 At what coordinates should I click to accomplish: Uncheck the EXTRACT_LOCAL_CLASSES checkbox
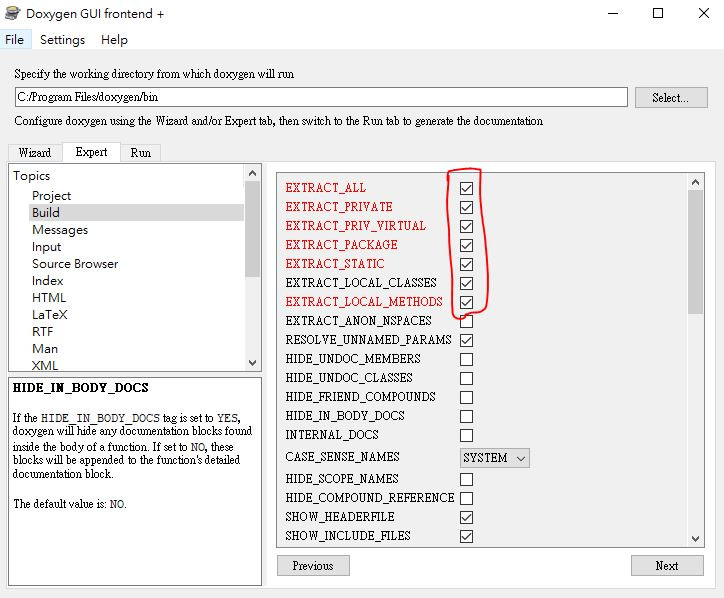[x=466, y=284]
